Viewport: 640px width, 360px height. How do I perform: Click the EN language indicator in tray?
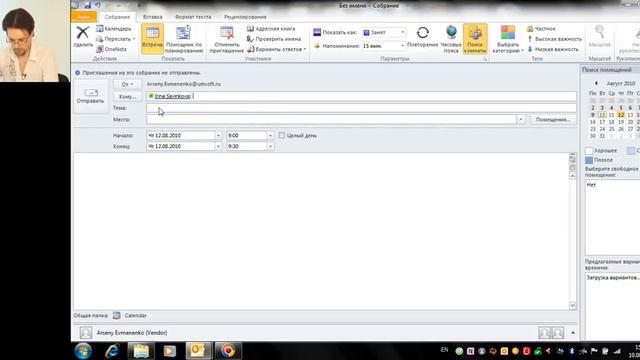(x=444, y=350)
